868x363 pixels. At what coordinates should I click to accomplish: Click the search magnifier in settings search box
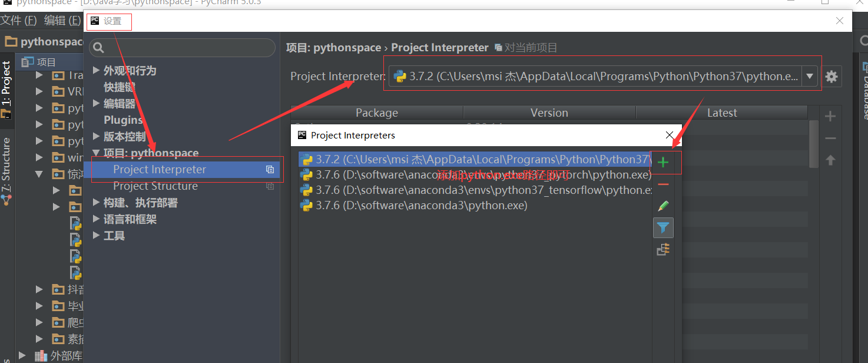pyautogui.click(x=99, y=48)
